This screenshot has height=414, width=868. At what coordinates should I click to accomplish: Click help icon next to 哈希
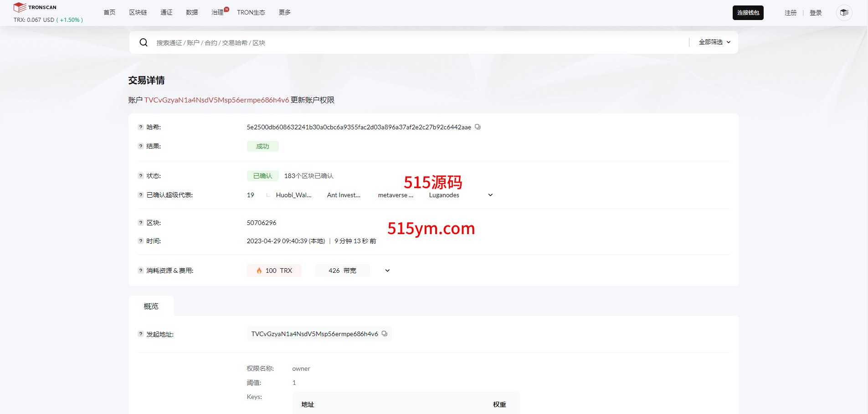coord(141,127)
